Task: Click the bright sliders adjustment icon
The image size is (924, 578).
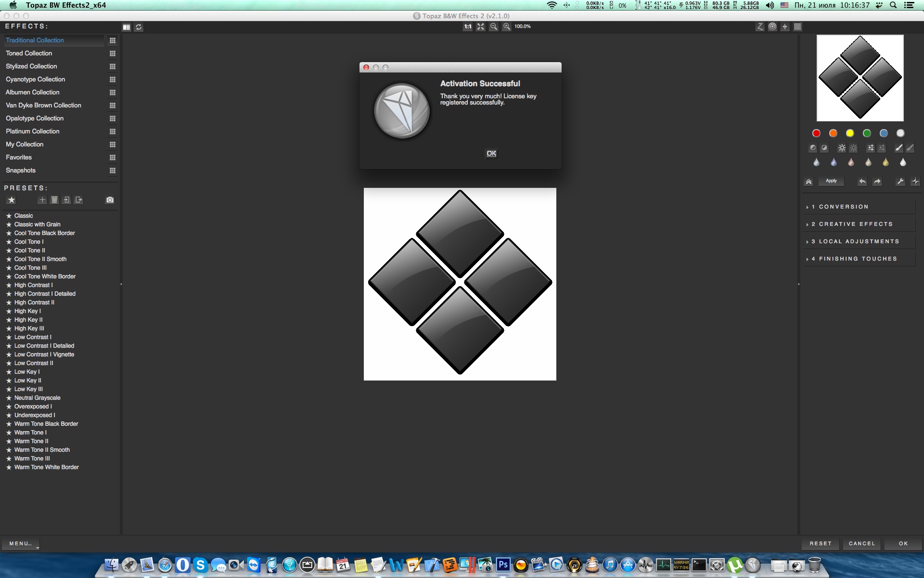Action: tap(870, 148)
